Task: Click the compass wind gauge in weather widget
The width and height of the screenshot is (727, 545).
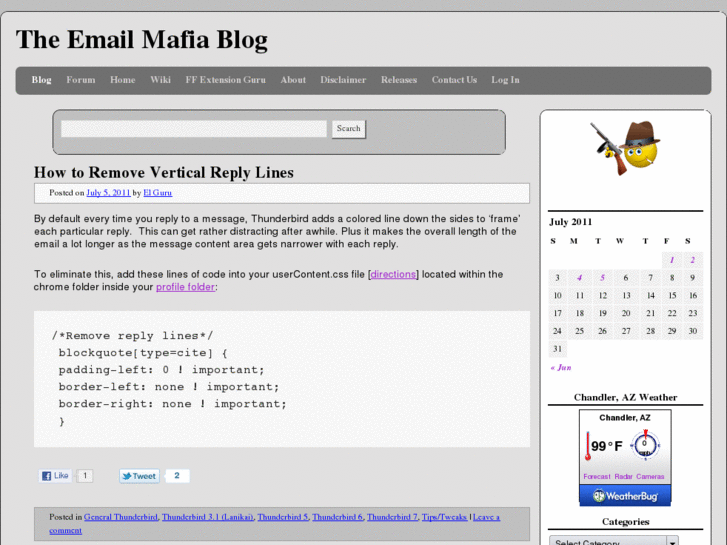Action: [645, 445]
